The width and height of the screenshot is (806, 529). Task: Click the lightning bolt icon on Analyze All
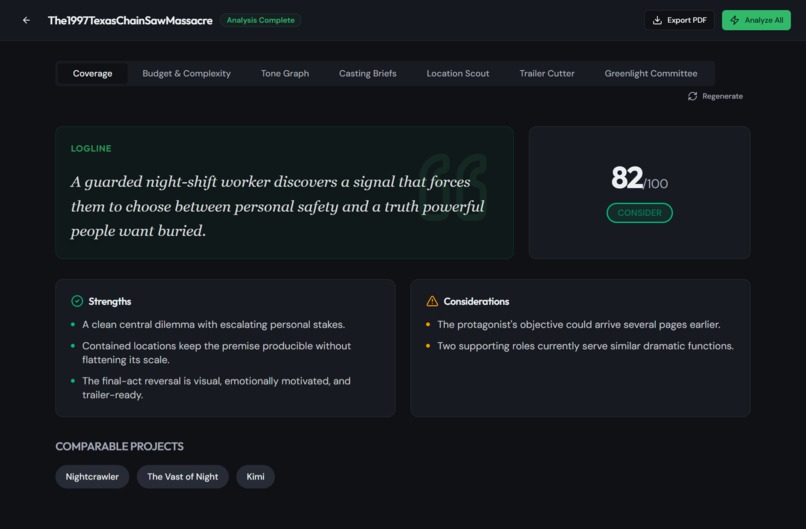[x=735, y=20]
